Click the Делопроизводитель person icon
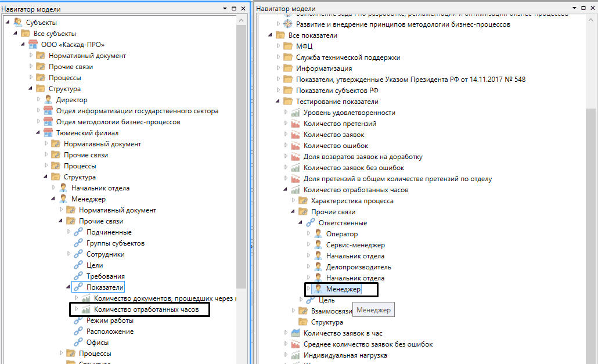Viewport: 598px width, 364px height. pos(318,267)
